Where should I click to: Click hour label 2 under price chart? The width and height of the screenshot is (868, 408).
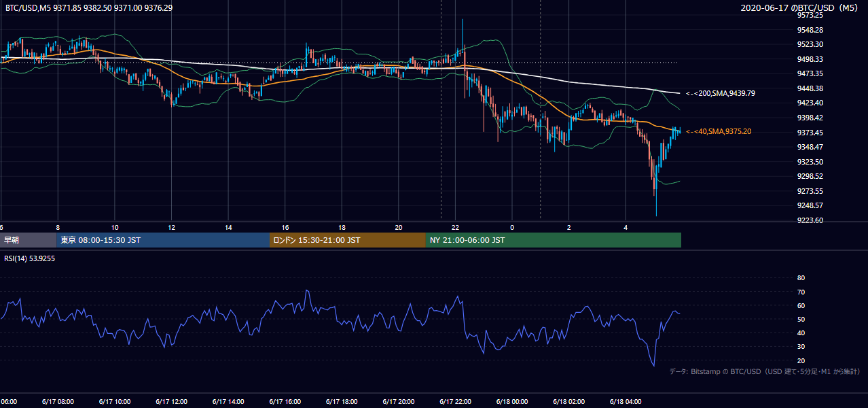(569, 228)
